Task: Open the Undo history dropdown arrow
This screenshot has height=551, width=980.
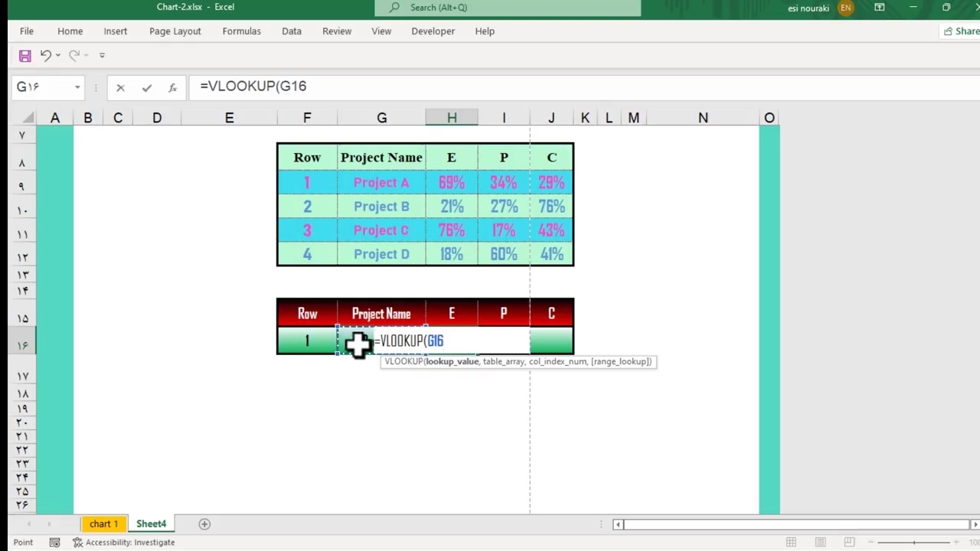Action: [x=58, y=55]
